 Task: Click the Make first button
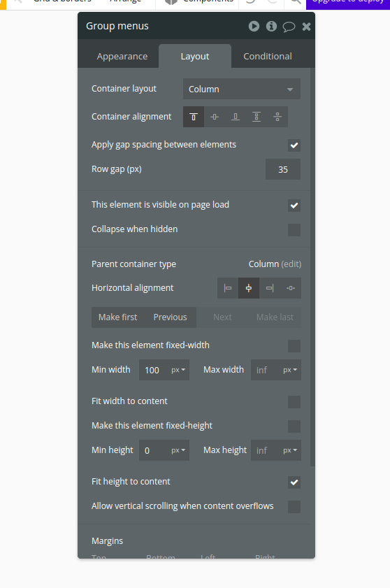(117, 317)
